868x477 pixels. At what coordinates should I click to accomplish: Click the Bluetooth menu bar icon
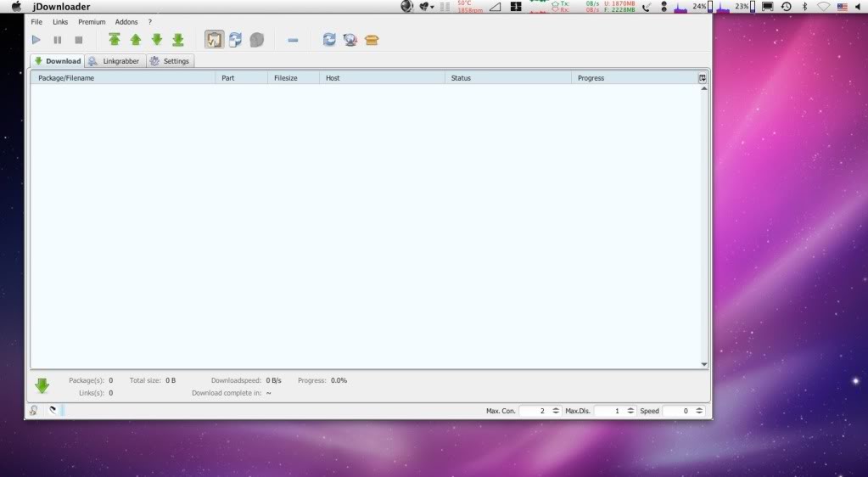click(x=805, y=7)
